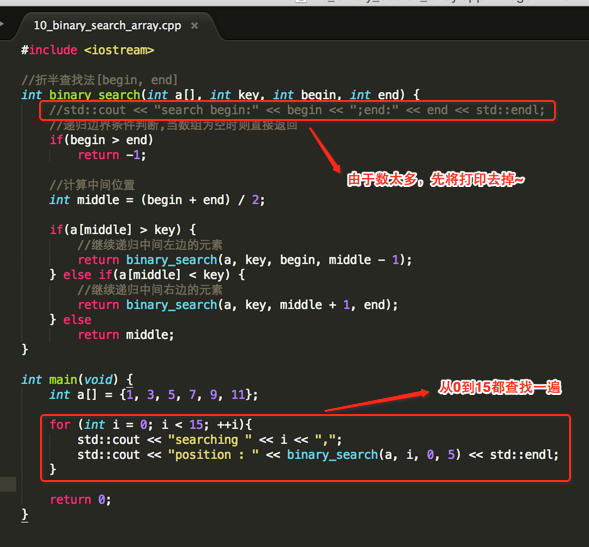Click the //继续递归中间右边的元素 comment
The height and width of the screenshot is (547, 589).
point(150,290)
